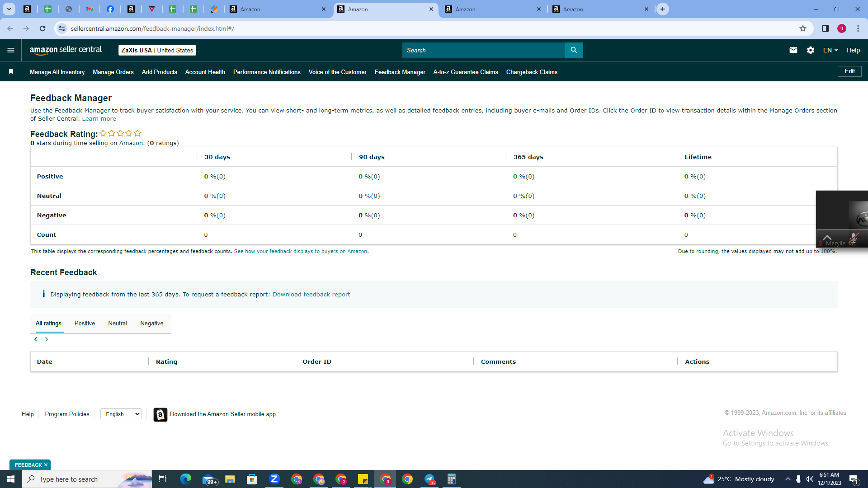Open the EN language dropdown
Image resolution: width=868 pixels, height=488 pixels.
pyautogui.click(x=830, y=50)
